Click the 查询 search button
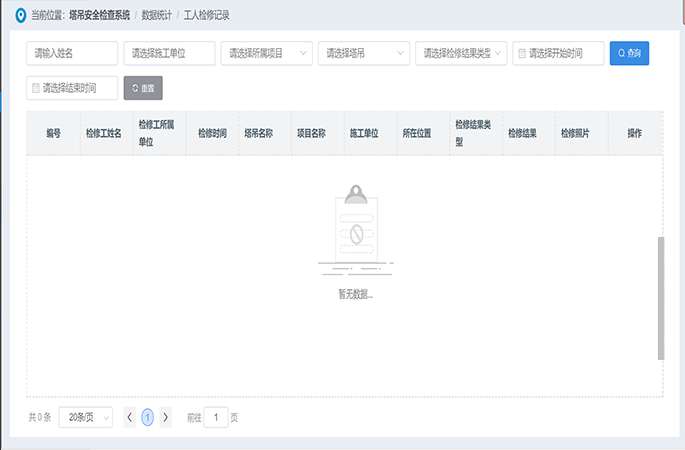 tap(629, 53)
